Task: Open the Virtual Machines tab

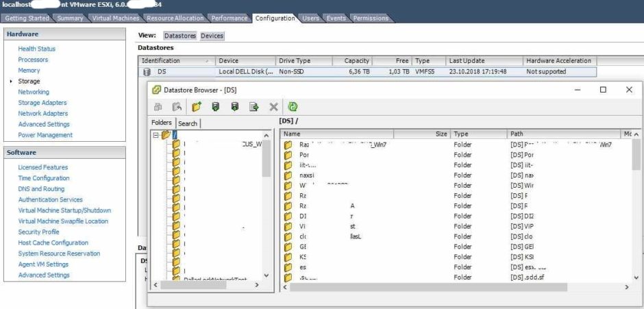Action: [115, 18]
